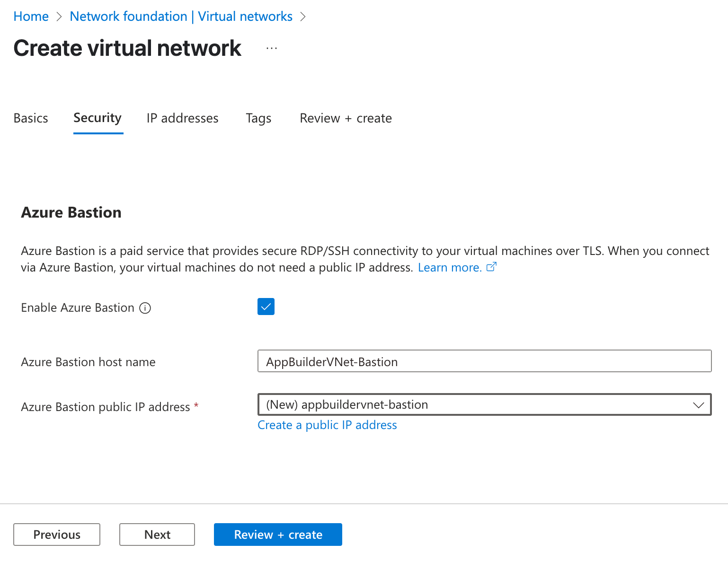Click the dropdown chevron arrow for public IP

pos(698,405)
